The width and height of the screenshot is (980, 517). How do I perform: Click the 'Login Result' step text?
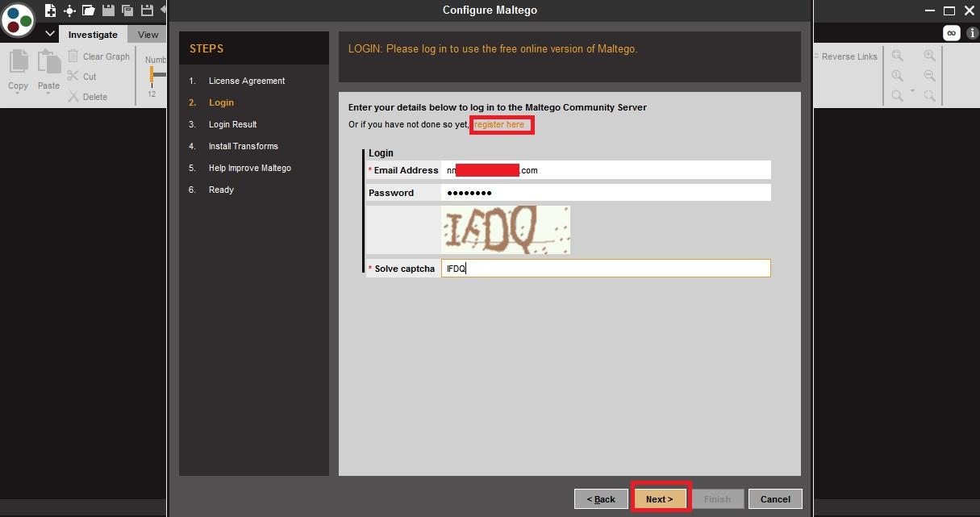coord(232,124)
